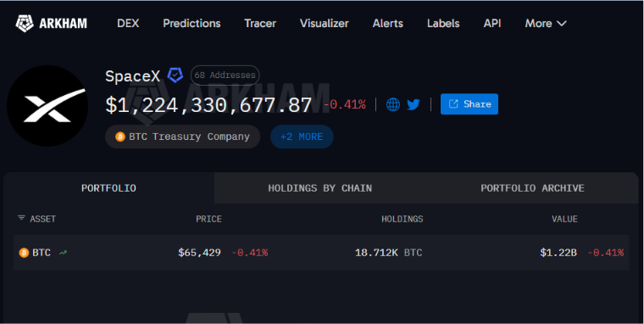Click the SpaceX round logo avatar

click(47, 106)
